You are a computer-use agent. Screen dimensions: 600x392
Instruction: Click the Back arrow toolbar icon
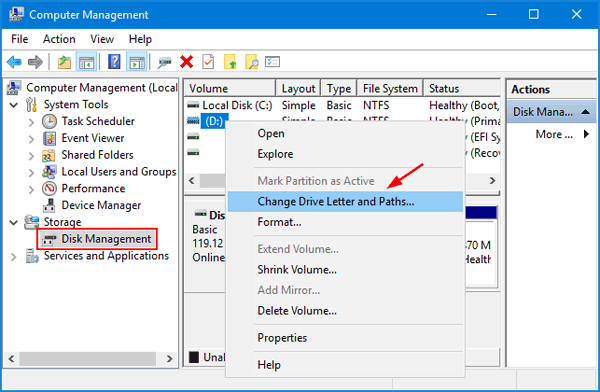pos(14,62)
